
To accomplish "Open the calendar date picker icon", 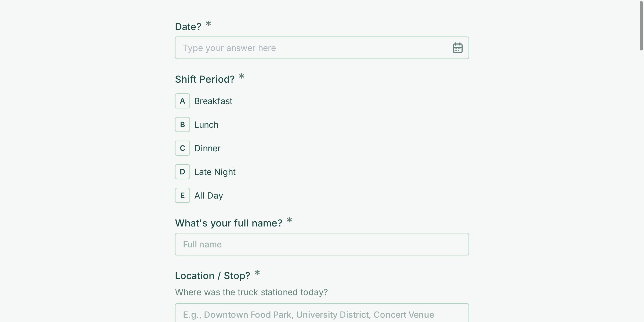I will (x=458, y=48).
